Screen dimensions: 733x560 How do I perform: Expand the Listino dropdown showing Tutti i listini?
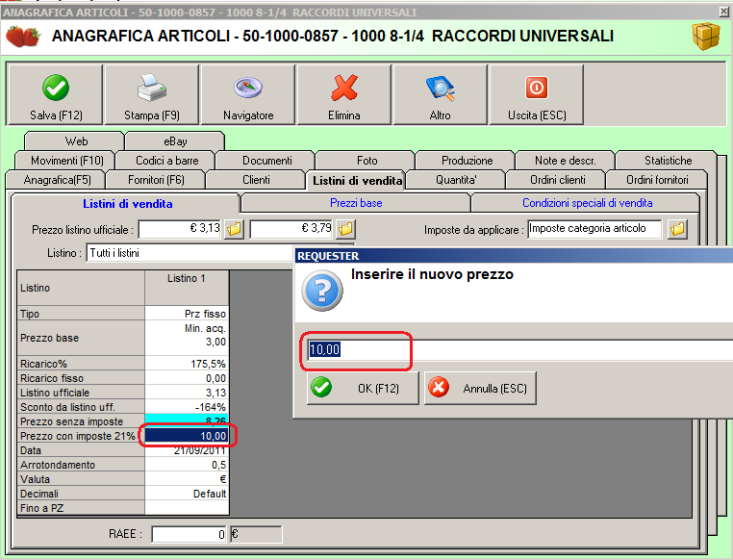pos(192,253)
